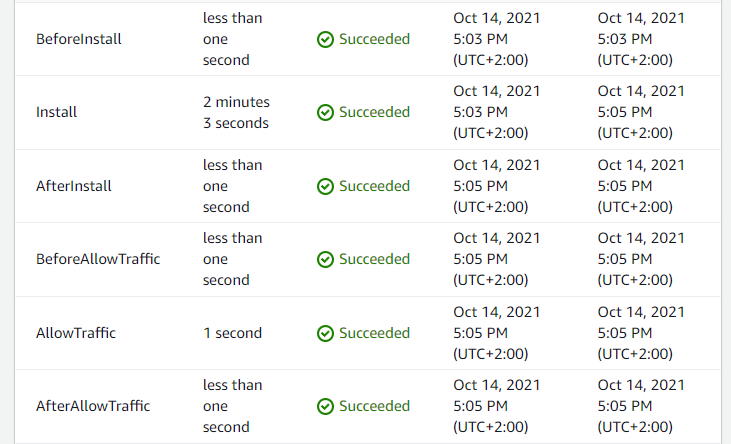The image size is (731, 444).
Task: Click the BeforeInstall success checkmark icon
Action: pyautogui.click(x=325, y=40)
